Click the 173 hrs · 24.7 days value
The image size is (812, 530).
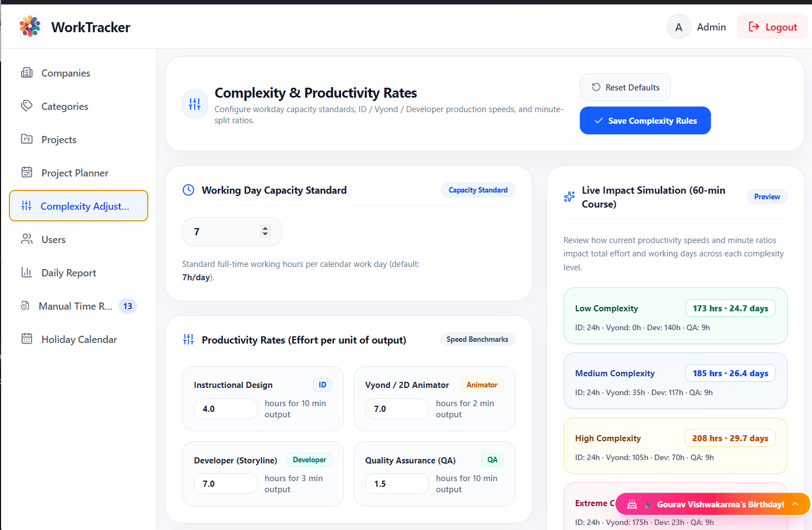730,308
